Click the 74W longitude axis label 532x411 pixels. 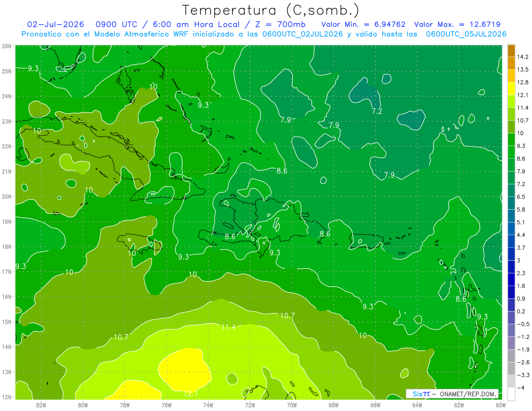pos(208,405)
